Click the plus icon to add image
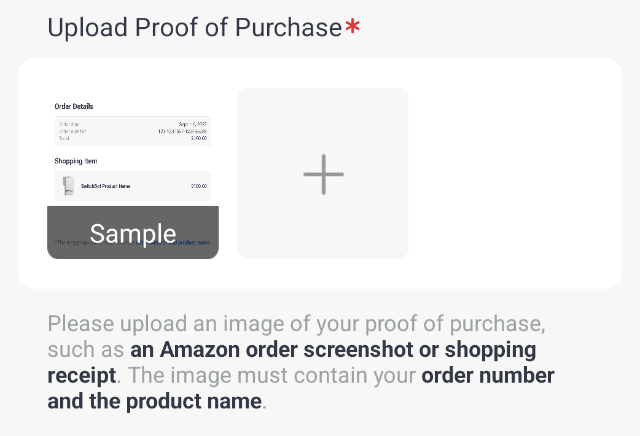Screen dimensions: 640x436 [323, 174]
